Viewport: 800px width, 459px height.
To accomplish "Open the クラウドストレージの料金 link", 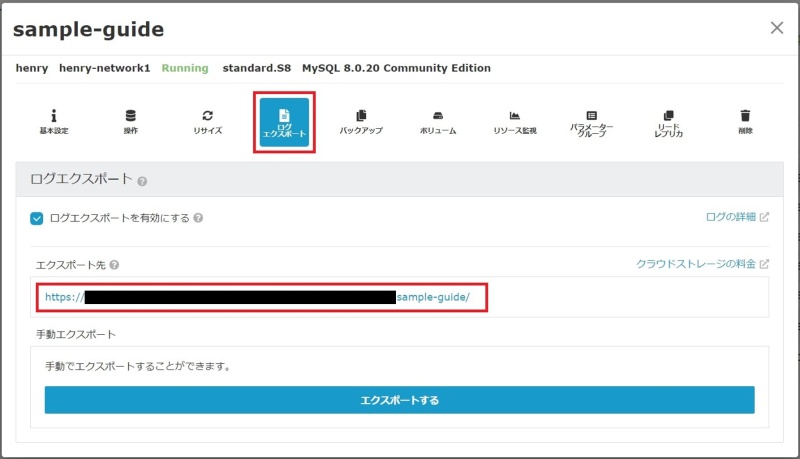I will (x=702, y=264).
